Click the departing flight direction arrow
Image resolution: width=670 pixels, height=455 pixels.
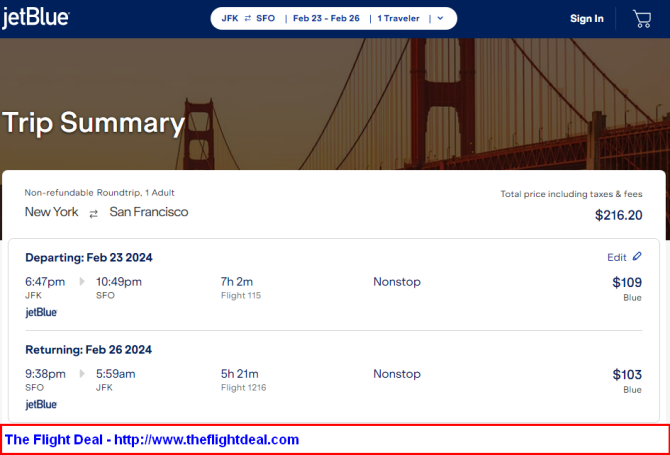82,282
